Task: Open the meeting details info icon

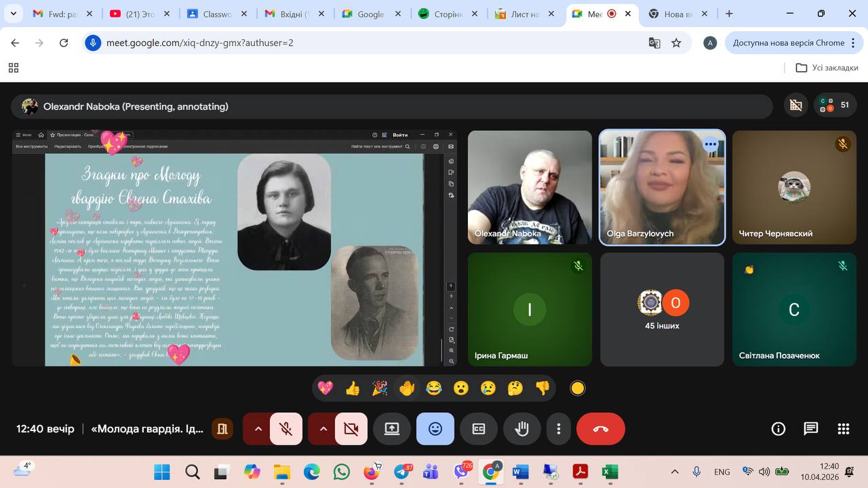Action: click(x=778, y=429)
